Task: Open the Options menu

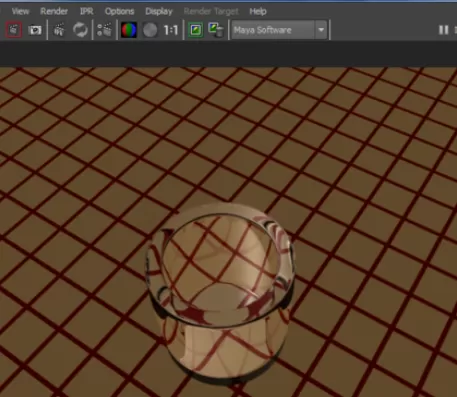Action: [x=119, y=11]
